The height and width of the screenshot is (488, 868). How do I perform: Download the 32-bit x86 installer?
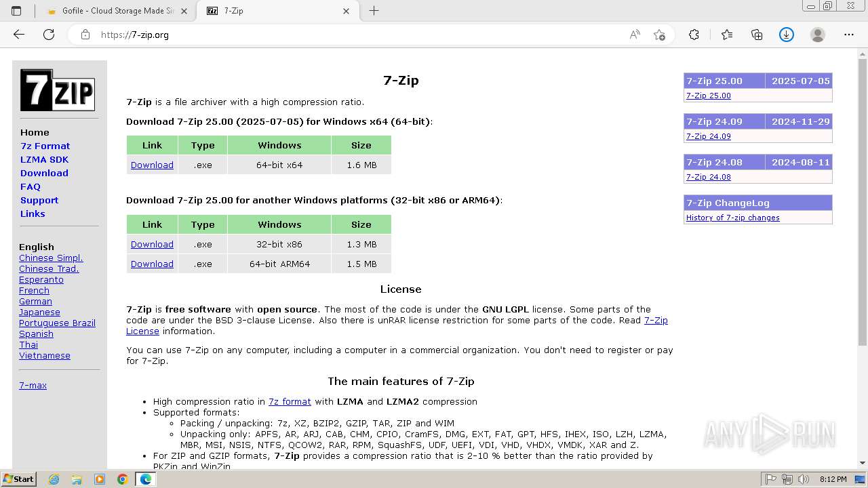click(152, 244)
